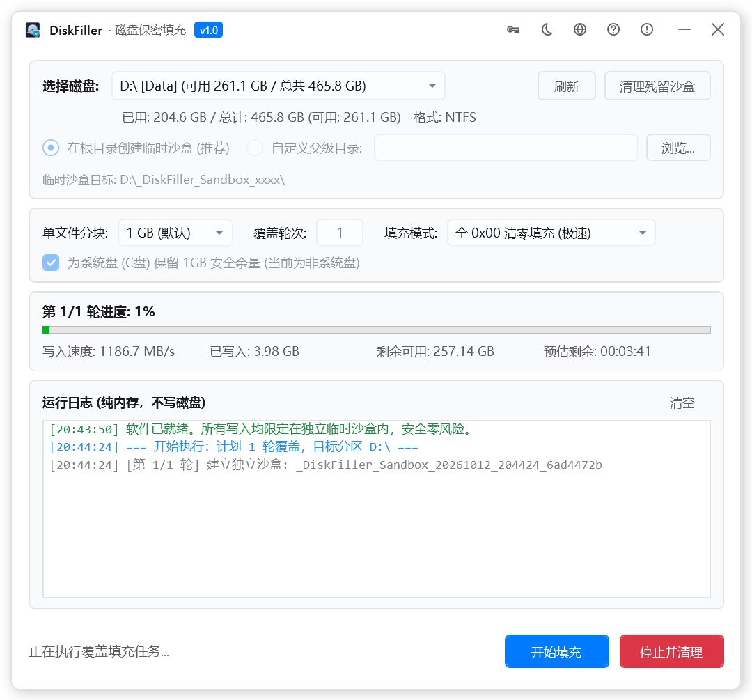Click the 磁盘保密填充 title text
Screen dimensions: 752x700
click(150, 30)
